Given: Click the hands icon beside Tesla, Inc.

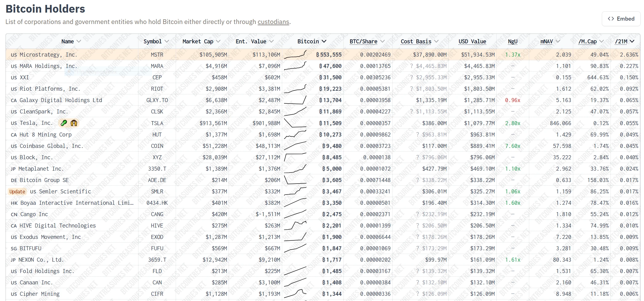Looking at the screenshot, I should pos(74,123).
